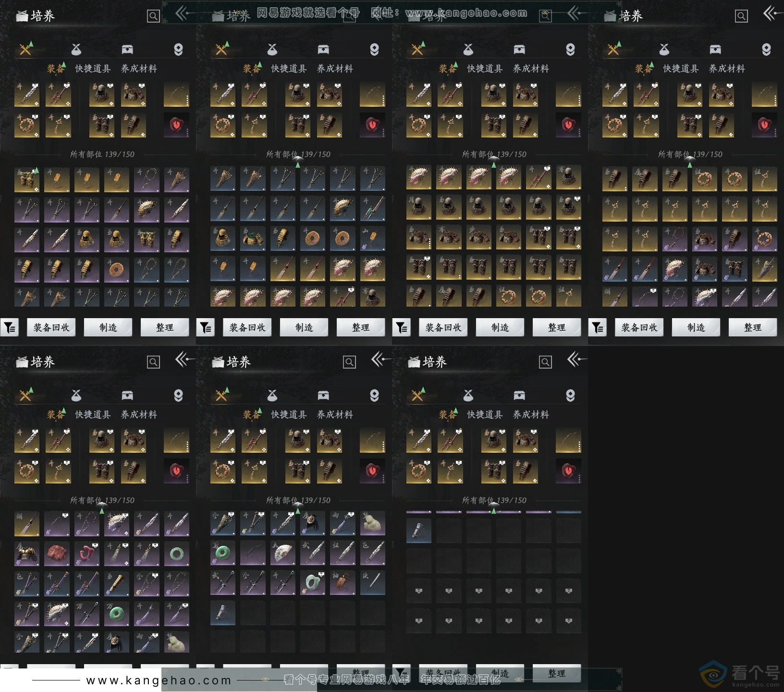Click back arrows in the bottom-right panel

[576, 359]
